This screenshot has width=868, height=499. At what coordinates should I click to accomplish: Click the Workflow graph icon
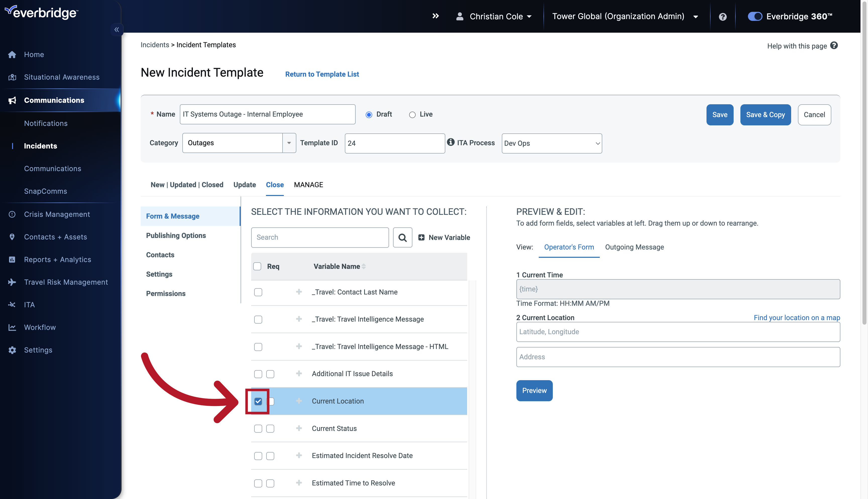[x=12, y=327]
